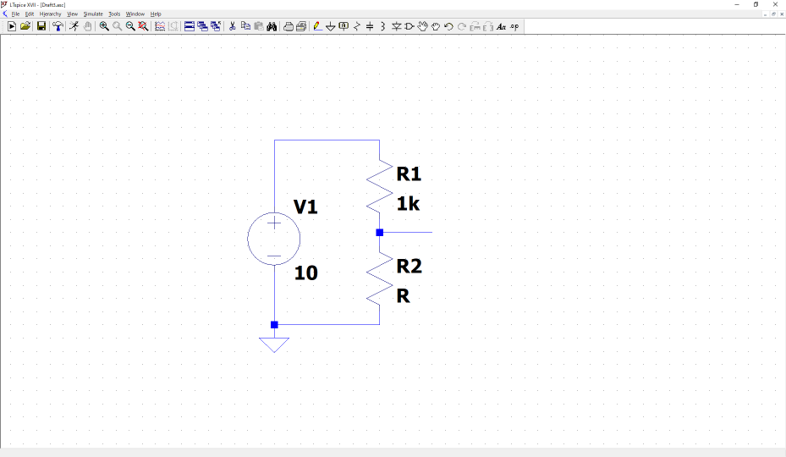This screenshot has height=457, width=786.
Task: Open the Simulate menu
Action: click(x=93, y=14)
